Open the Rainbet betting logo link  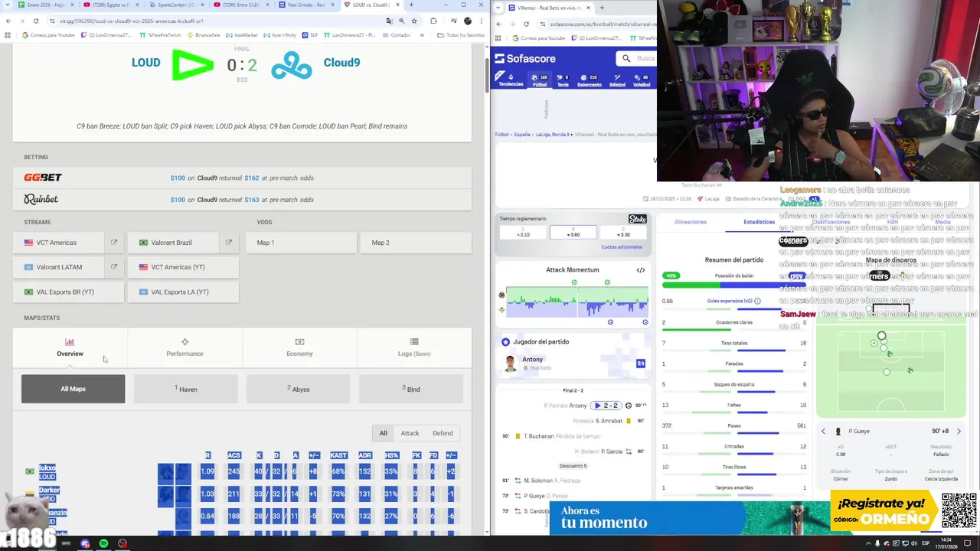coord(41,199)
